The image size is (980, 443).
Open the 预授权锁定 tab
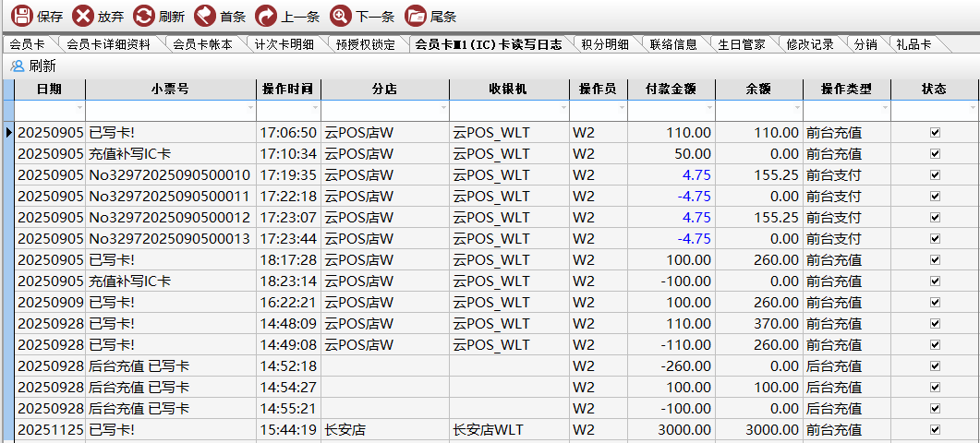tap(365, 44)
